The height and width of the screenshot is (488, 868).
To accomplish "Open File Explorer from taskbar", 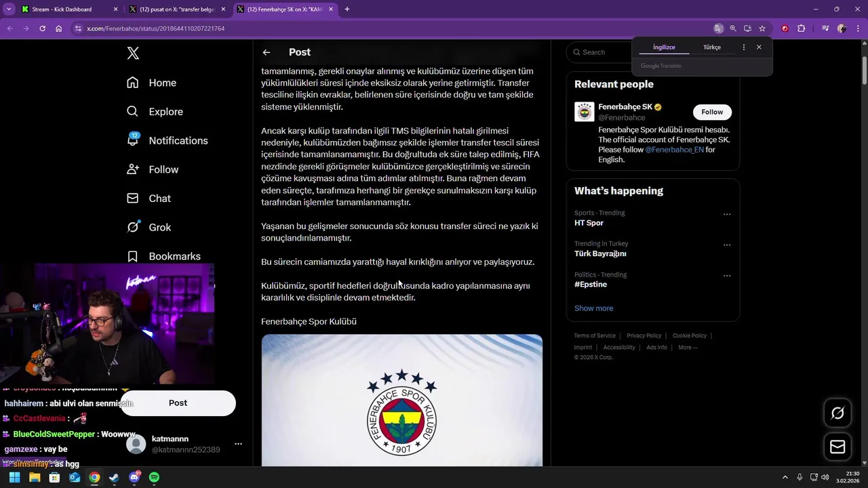I will [35, 478].
